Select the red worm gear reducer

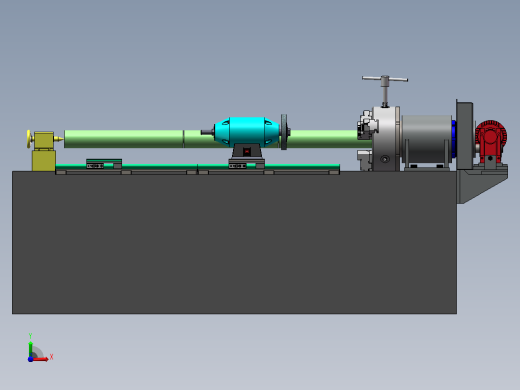(491, 142)
